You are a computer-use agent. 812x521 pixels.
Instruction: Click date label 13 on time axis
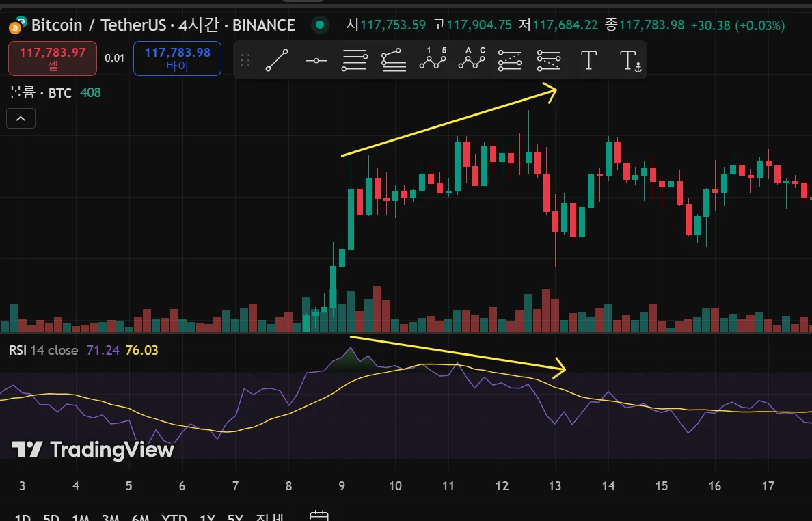(x=555, y=485)
